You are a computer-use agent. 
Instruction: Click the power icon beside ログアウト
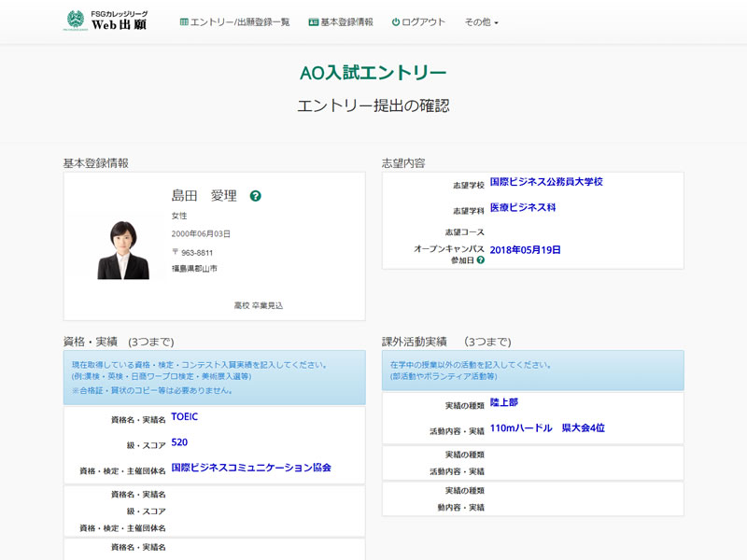pos(396,21)
